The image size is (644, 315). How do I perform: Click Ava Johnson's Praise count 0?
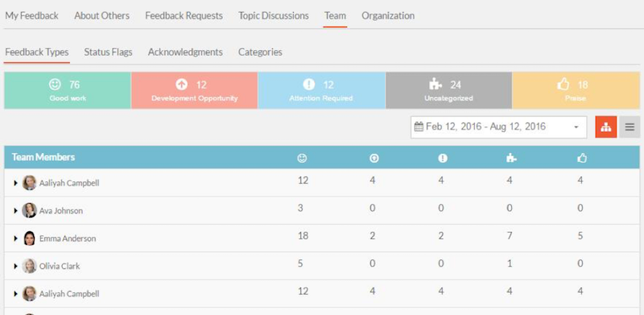580,208
